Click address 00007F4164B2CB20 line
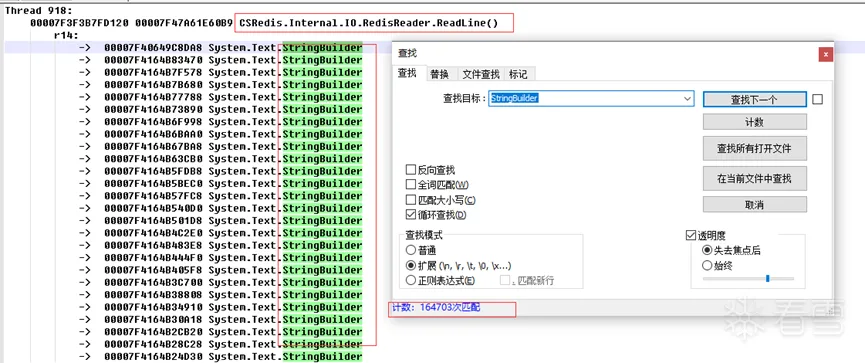865x363 pixels. coord(220,332)
